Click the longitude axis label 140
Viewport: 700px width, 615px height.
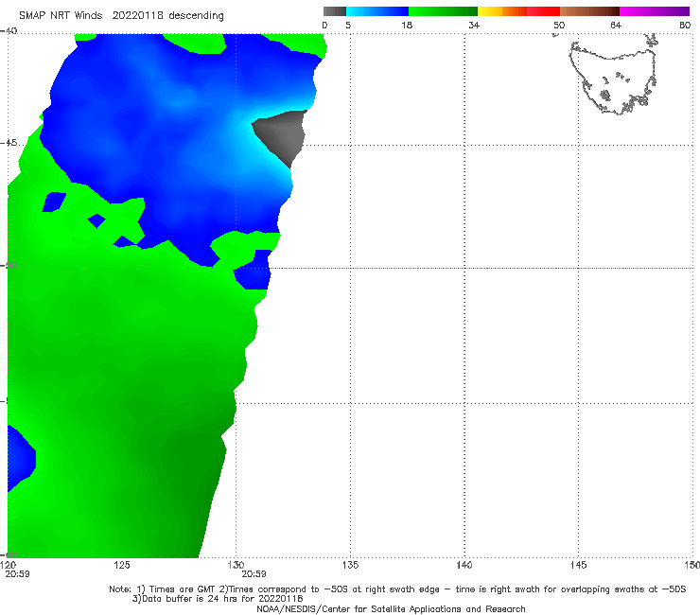(x=464, y=565)
